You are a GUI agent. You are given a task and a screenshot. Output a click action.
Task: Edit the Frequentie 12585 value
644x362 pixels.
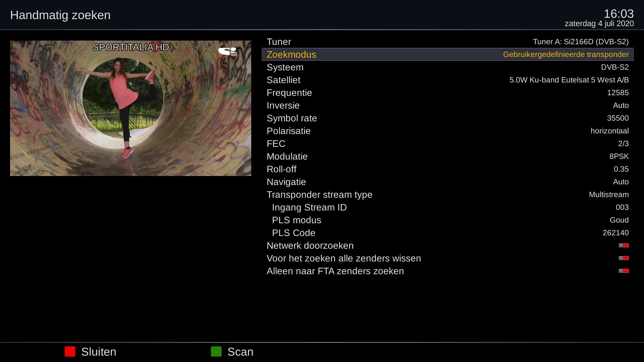pos(618,93)
